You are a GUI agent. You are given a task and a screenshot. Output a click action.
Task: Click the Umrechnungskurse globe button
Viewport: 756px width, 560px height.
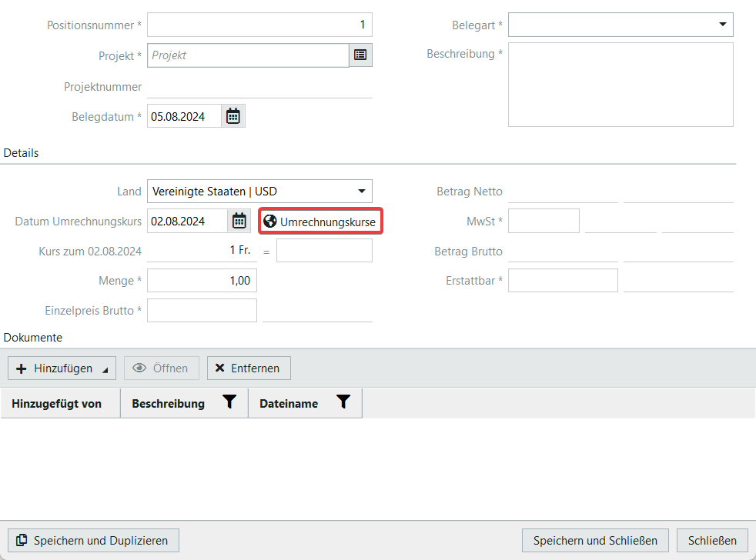click(319, 222)
